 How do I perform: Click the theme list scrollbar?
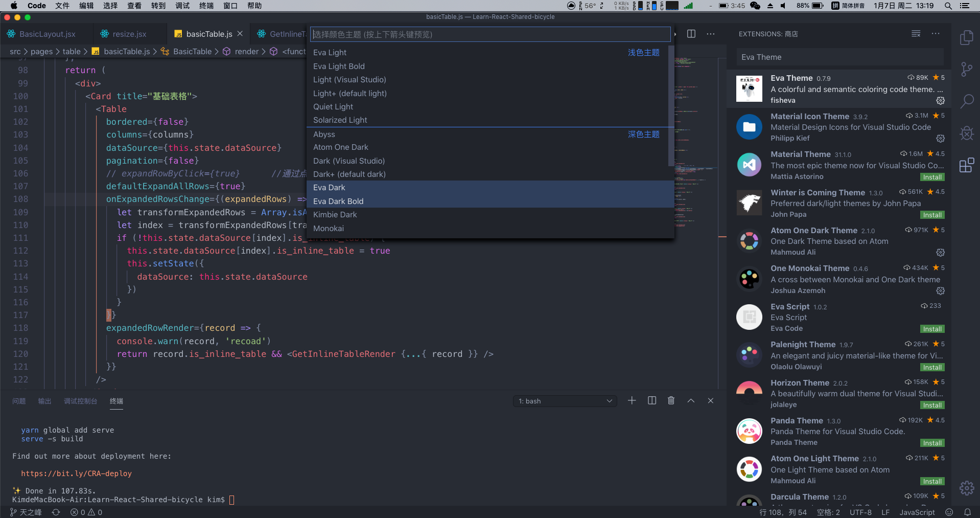(x=671, y=106)
